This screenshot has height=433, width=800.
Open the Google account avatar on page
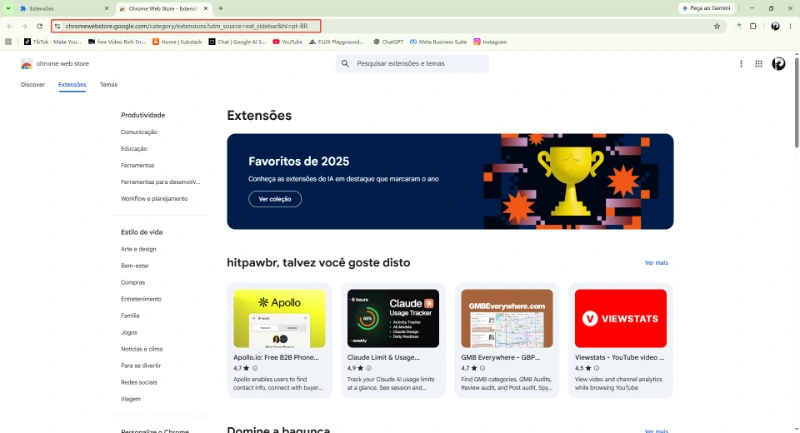point(779,64)
